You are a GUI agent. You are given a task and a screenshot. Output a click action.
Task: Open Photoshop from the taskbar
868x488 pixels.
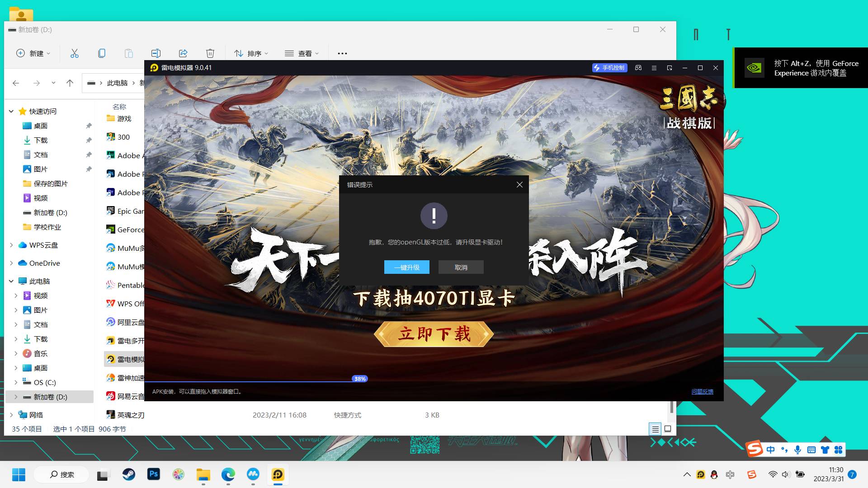(154, 474)
